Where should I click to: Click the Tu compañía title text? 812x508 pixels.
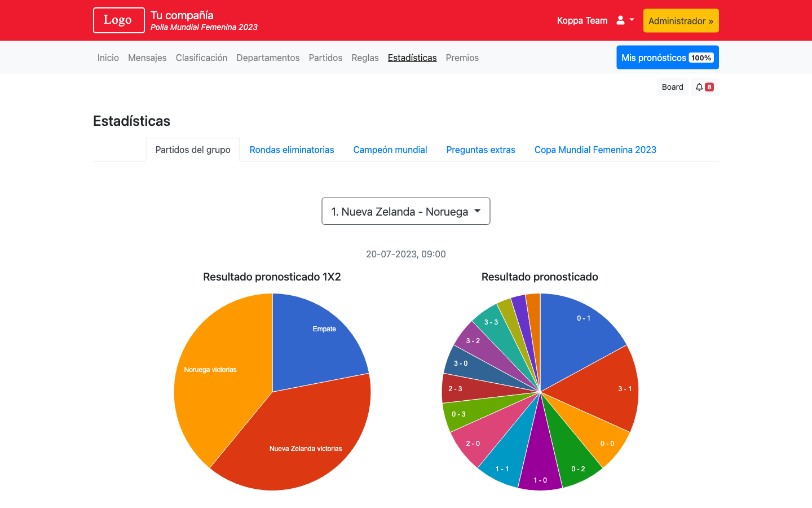tap(182, 15)
